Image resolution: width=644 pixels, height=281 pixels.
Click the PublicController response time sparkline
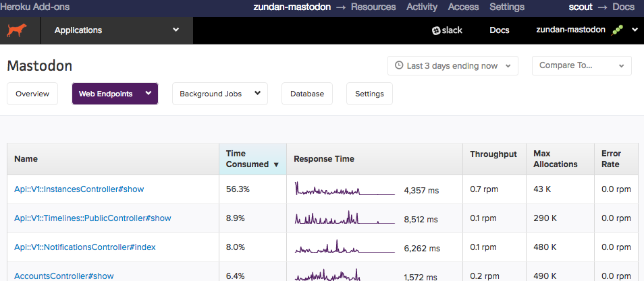point(344,218)
